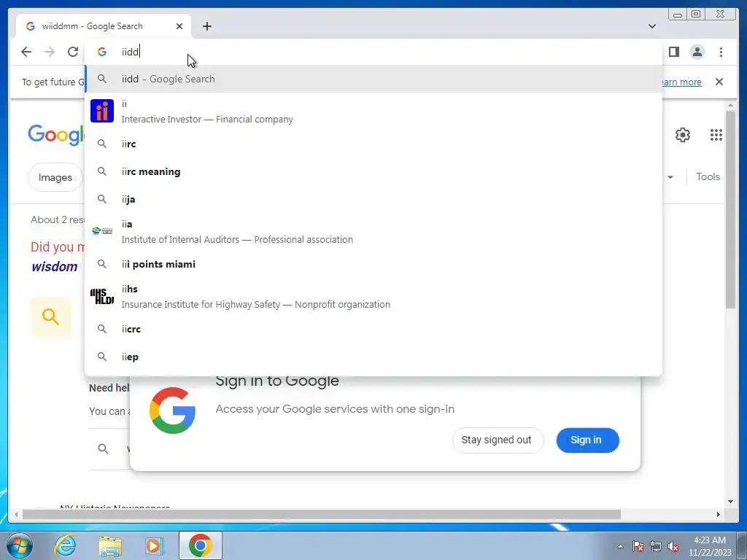747x560 pixels.
Task: Open the tab search chevron dropdown
Action: pyautogui.click(x=652, y=26)
